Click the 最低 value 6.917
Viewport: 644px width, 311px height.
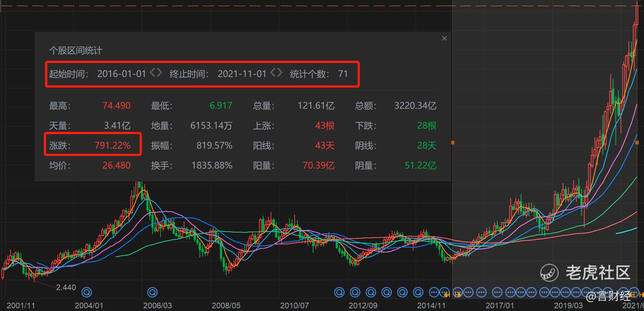coord(221,105)
